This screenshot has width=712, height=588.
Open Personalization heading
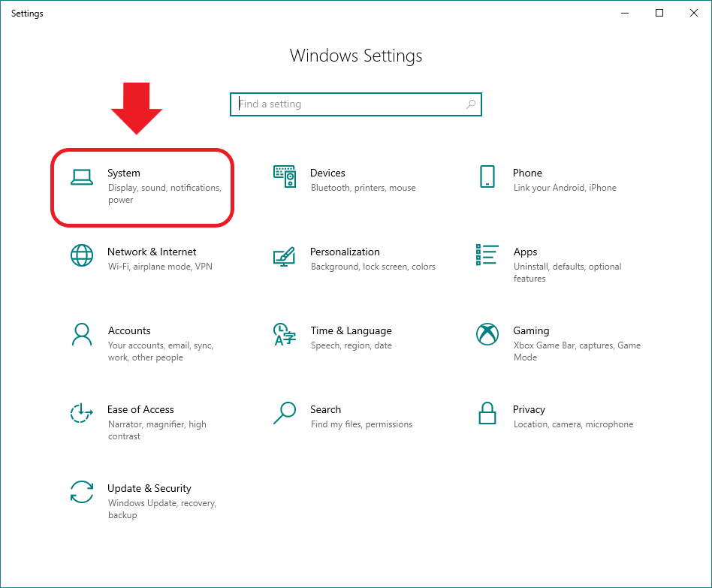[x=345, y=252]
